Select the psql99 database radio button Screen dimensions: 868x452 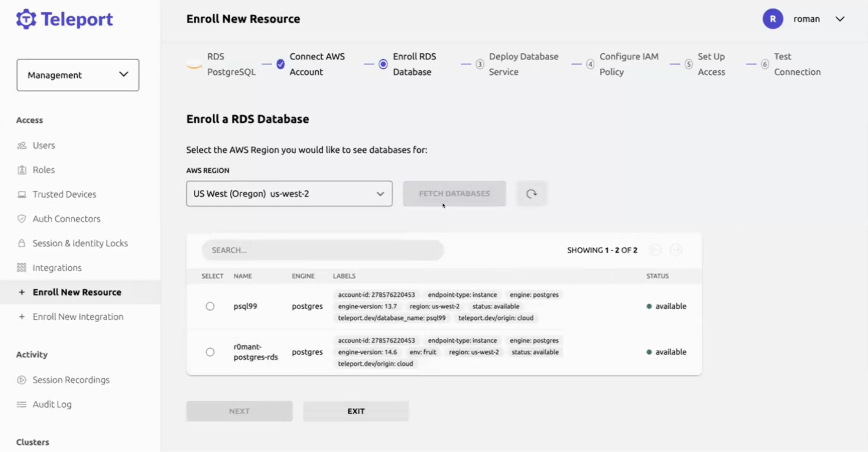point(210,306)
